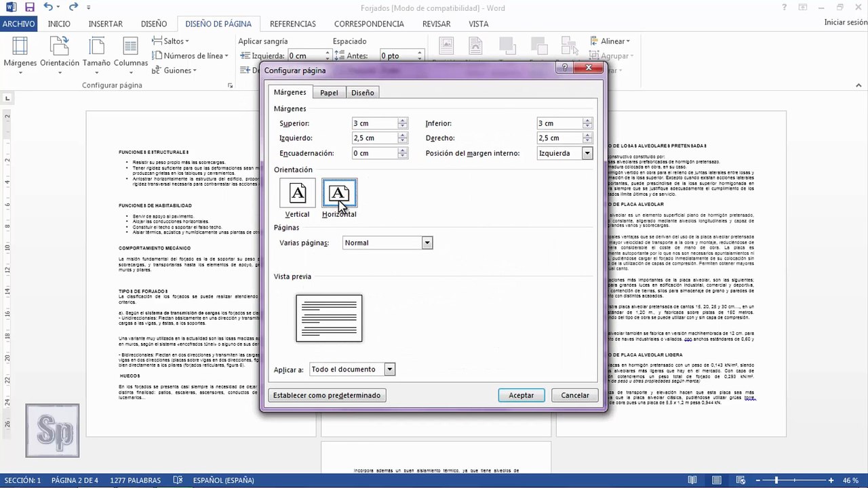The height and width of the screenshot is (488, 868).
Task: Switch to Print Layout view
Action: pos(717,481)
